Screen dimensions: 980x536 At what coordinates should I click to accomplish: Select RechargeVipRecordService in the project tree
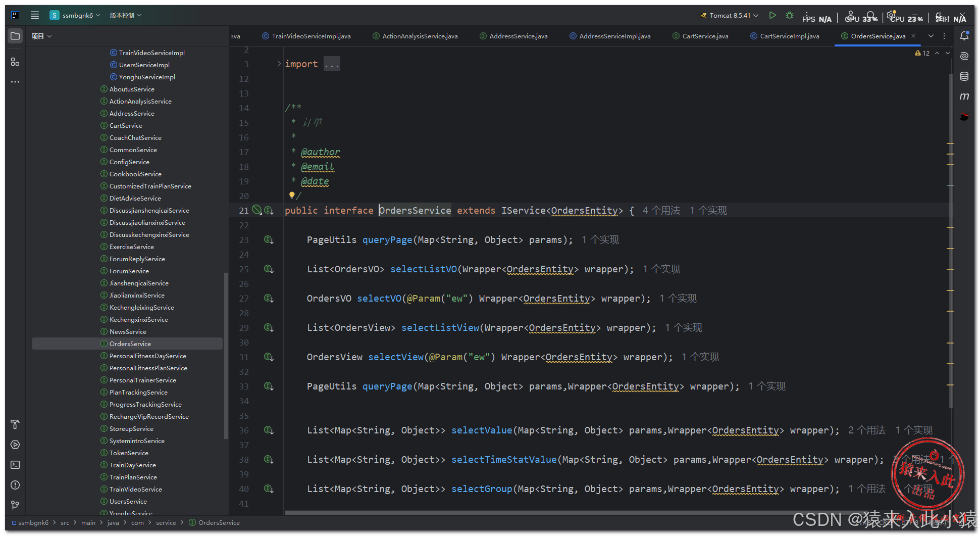149,416
